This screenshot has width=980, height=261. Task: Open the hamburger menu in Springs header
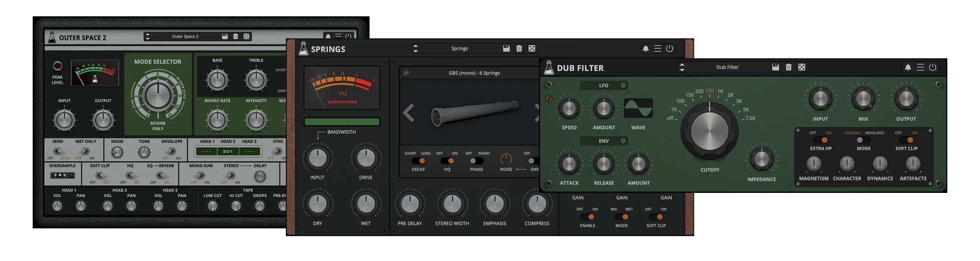click(657, 49)
